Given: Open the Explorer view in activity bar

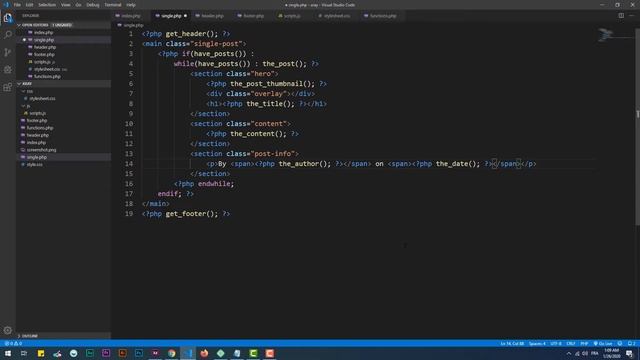Looking at the screenshot, I should [8, 18].
